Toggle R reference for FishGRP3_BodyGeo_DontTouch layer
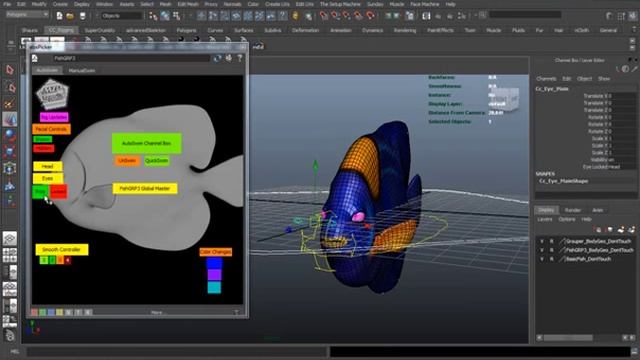This screenshot has width=640, height=360. click(551, 250)
